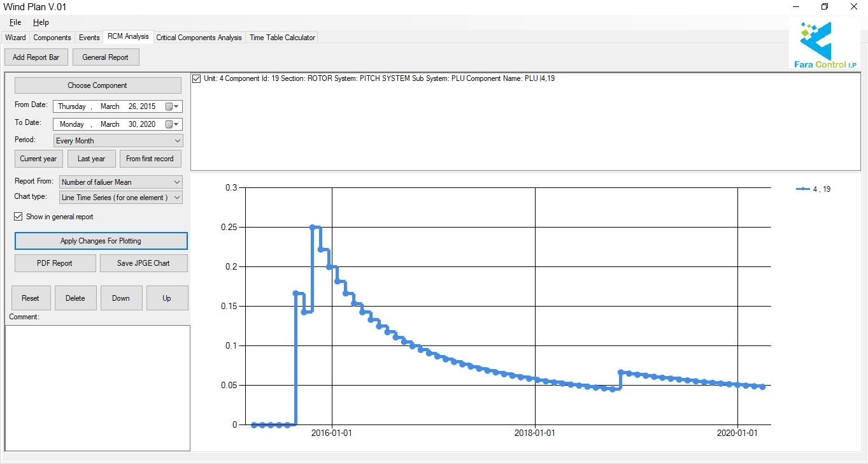The width and height of the screenshot is (868, 464).
Task: Expand the Chart type dropdown
Action: click(x=177, y=198)
